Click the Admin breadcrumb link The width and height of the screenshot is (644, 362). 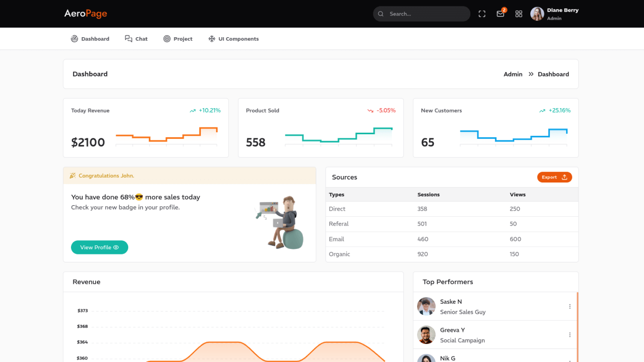click(x=513, y=74)
